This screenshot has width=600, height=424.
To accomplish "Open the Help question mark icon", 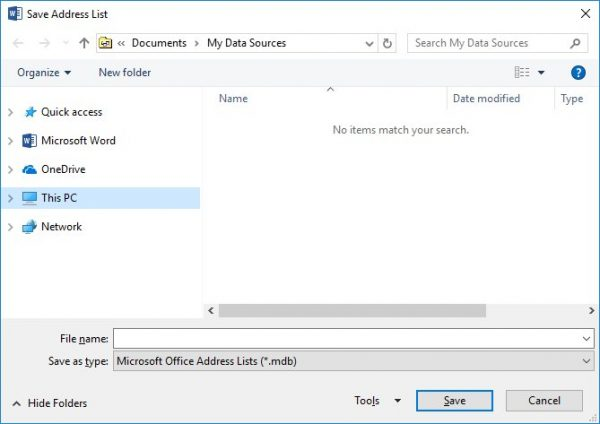I will (578, 72).
